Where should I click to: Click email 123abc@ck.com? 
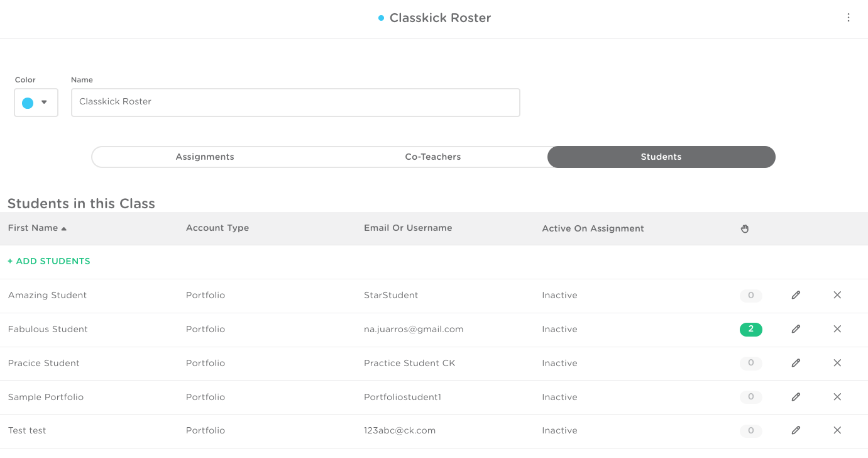coord(400,430)
